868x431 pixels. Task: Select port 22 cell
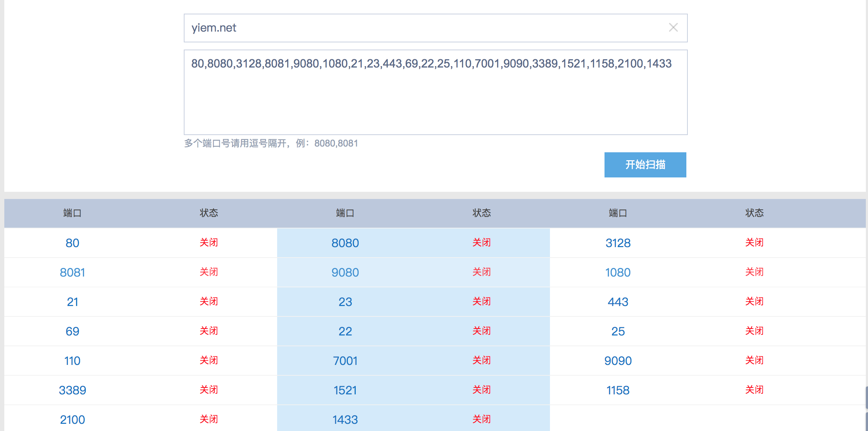pos(345,332)
